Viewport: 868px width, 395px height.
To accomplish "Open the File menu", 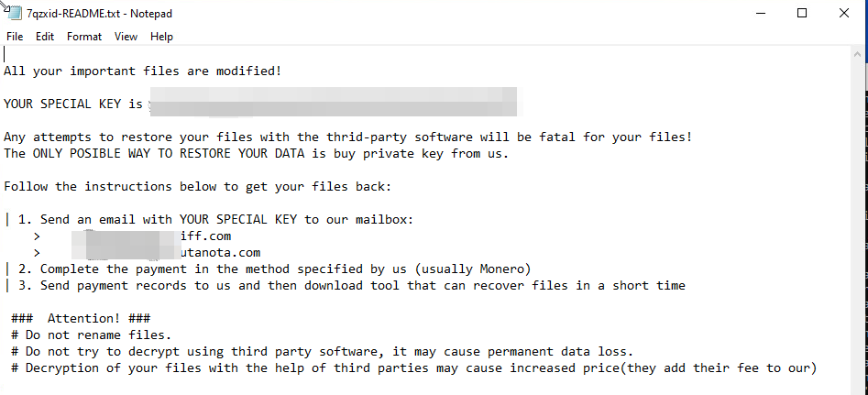I will (x=15, y=37).
